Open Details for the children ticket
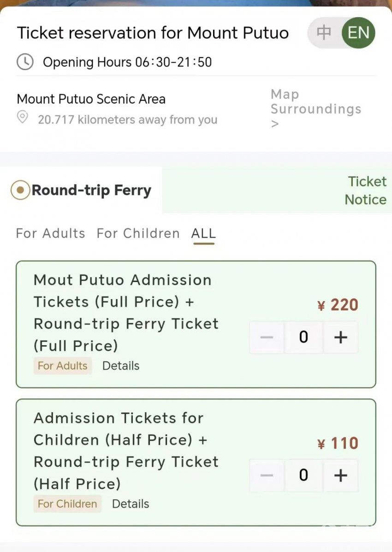 pos(131,504)
